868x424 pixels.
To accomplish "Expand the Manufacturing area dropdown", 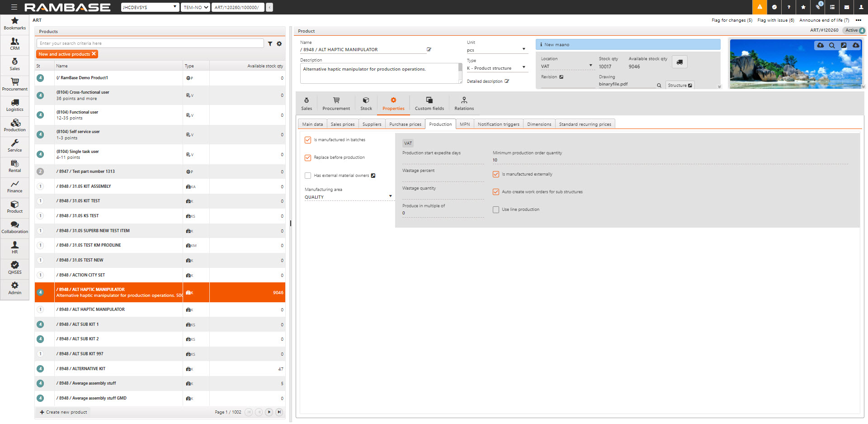I will [x=391, y=196].
